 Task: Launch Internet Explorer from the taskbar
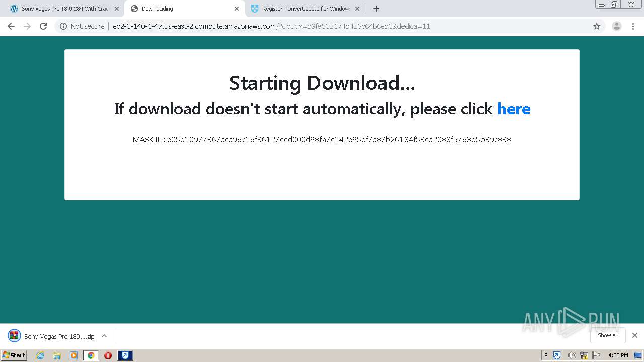coord(40,355)
